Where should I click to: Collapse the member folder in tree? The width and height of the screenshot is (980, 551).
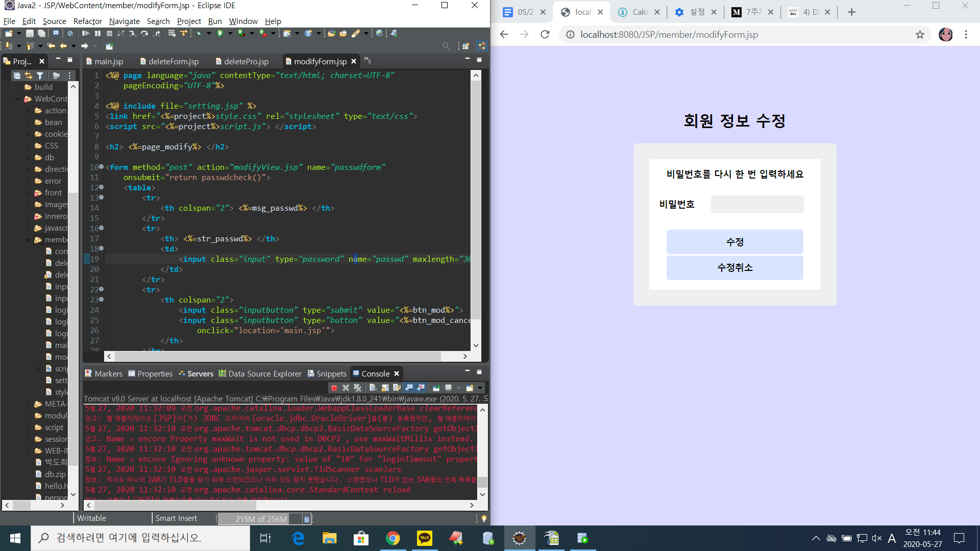(28, 240)
